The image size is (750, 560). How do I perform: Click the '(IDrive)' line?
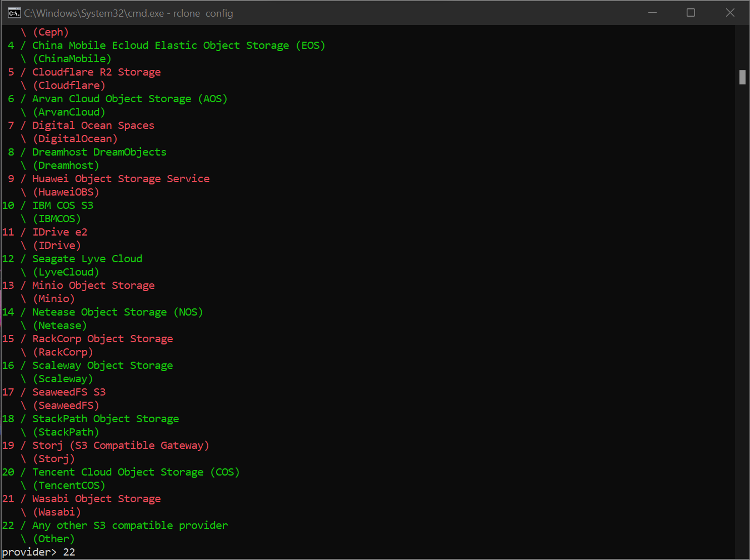coord(57,246)
